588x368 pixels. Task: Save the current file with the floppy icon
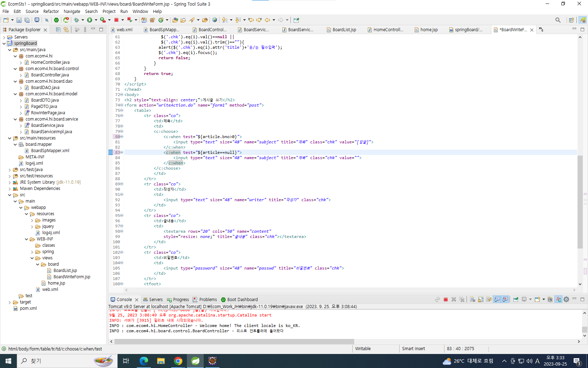(x=19, y=20)
